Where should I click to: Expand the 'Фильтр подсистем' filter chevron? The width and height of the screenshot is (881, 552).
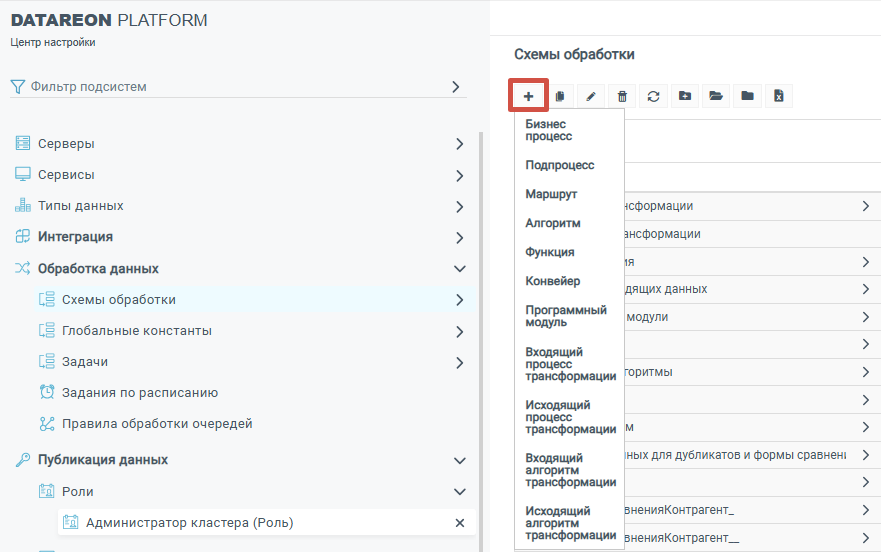(x=456, y=87)
